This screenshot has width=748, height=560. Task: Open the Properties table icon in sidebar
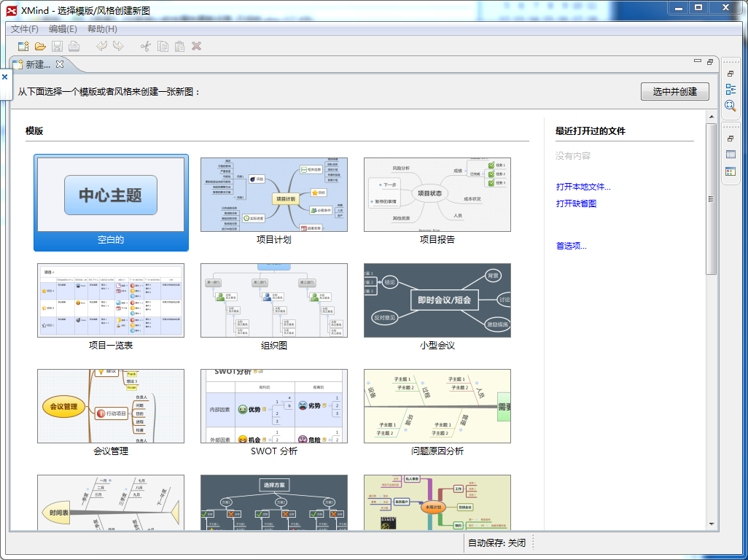pos(731,155)
